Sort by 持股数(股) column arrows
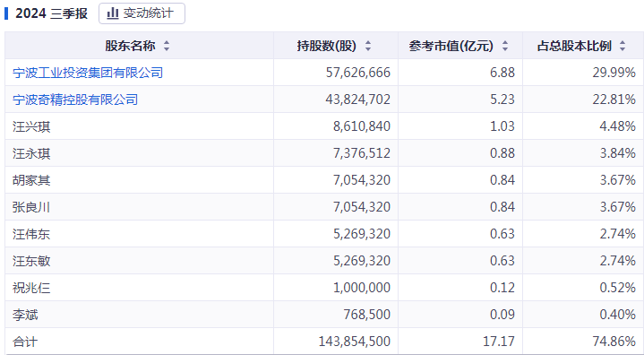The image size is (644, 355). point(368,46)
